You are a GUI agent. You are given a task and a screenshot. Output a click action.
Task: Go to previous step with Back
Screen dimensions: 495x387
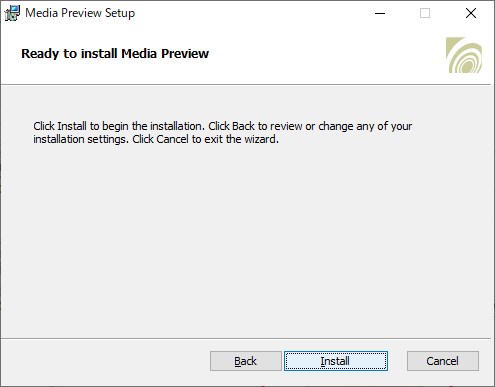pos(246,361)
